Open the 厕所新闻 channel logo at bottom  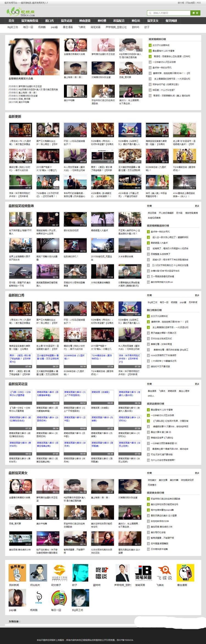point(17,573)
